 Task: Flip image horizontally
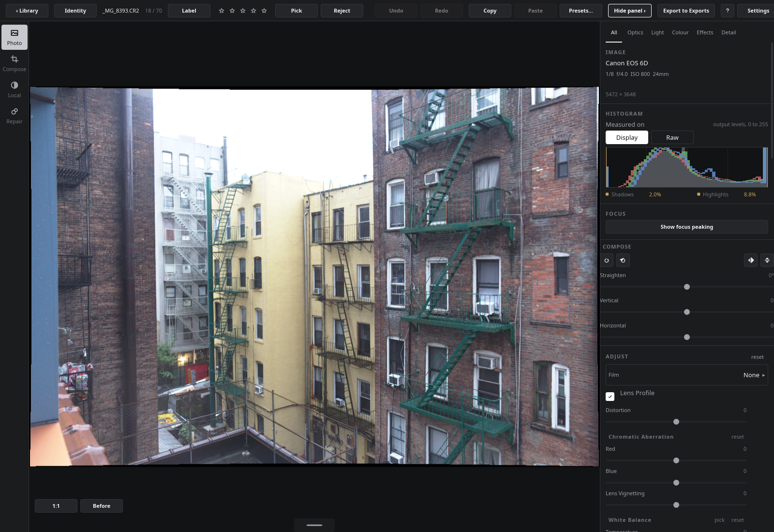coord(751,260)
